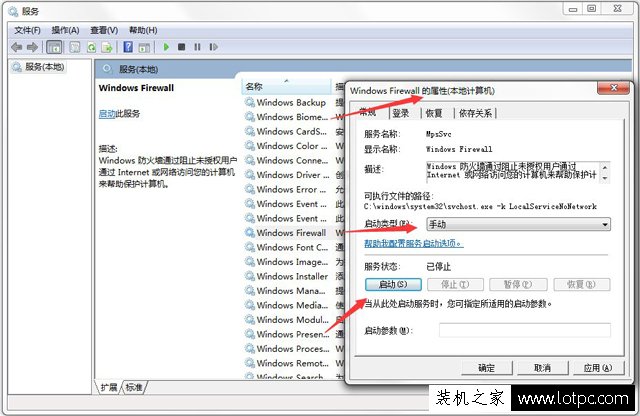The height and width of the screenshot is (416, 640).
Task: Switch to the 依存关系 tab in properties
Action: (475, 113)
